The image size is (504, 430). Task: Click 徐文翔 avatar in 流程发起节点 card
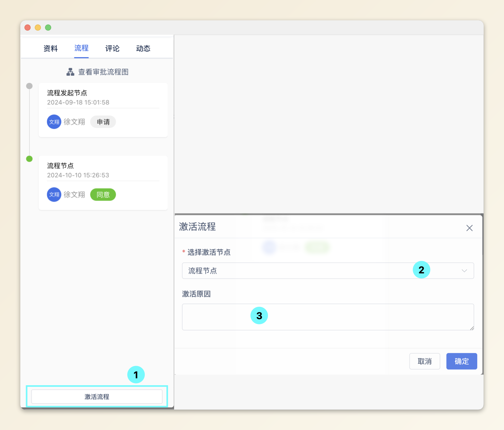point(54,122)
